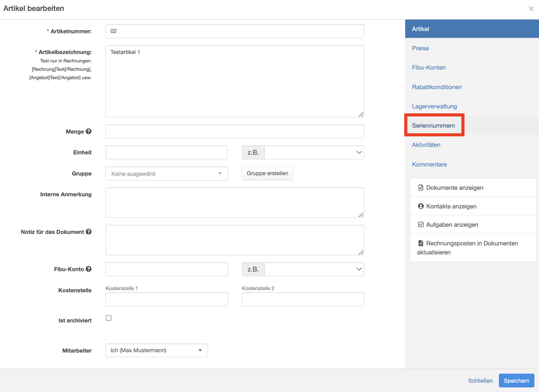Focus the Artikelnummer input field
Viewport: 539px width, 392px height.
pyautogui.click(x=235, y=31)
